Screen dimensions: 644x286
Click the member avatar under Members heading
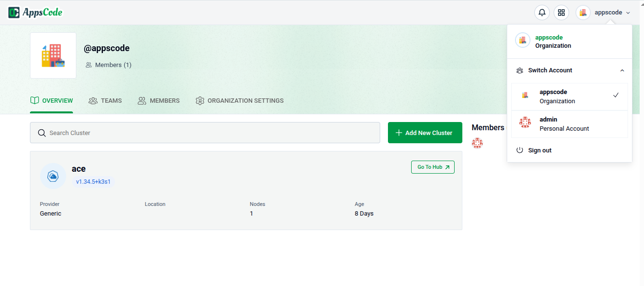(477, 143)
